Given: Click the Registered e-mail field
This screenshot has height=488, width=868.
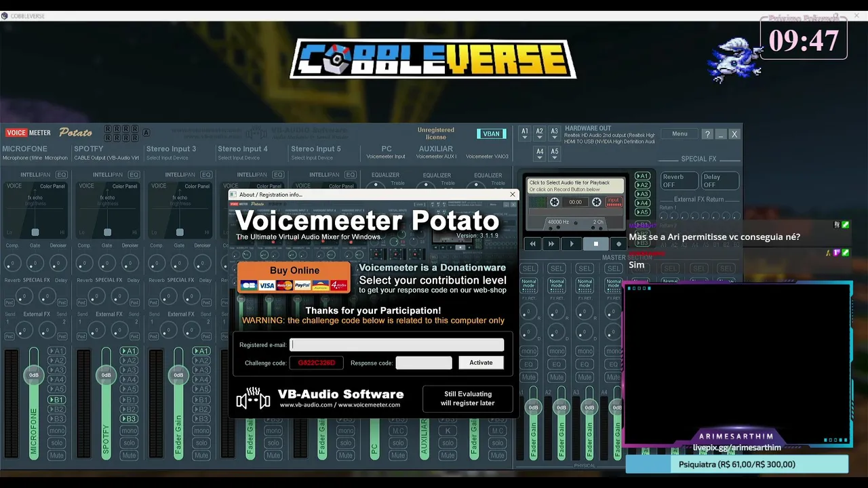Looking at the screenshot, I should pyautogui.click(x=397, y=345).
